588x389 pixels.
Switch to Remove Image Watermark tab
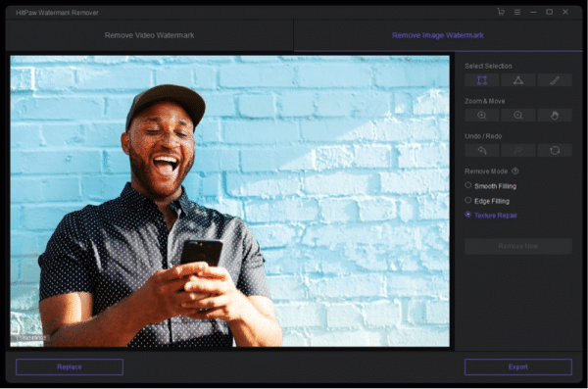(x=438, y=35)
